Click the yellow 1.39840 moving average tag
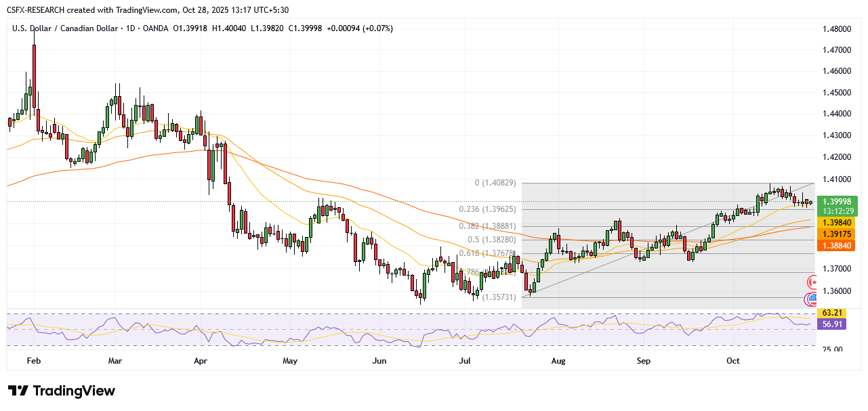Image resolution: width=868 pixels, height=411 pixels. pos(839,222)
